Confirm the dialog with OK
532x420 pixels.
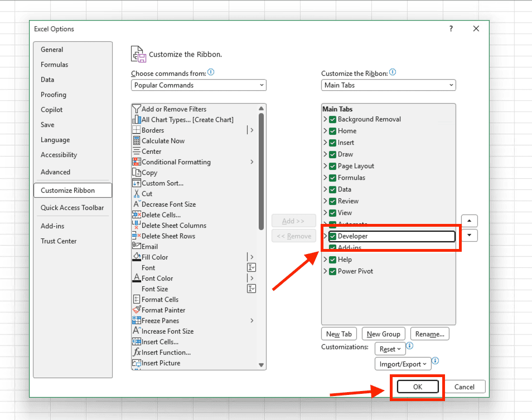click(418, 387)
